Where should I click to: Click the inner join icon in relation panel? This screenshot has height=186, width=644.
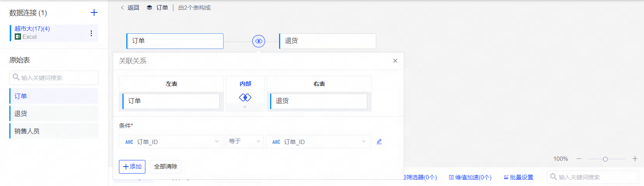click(245, 97)
